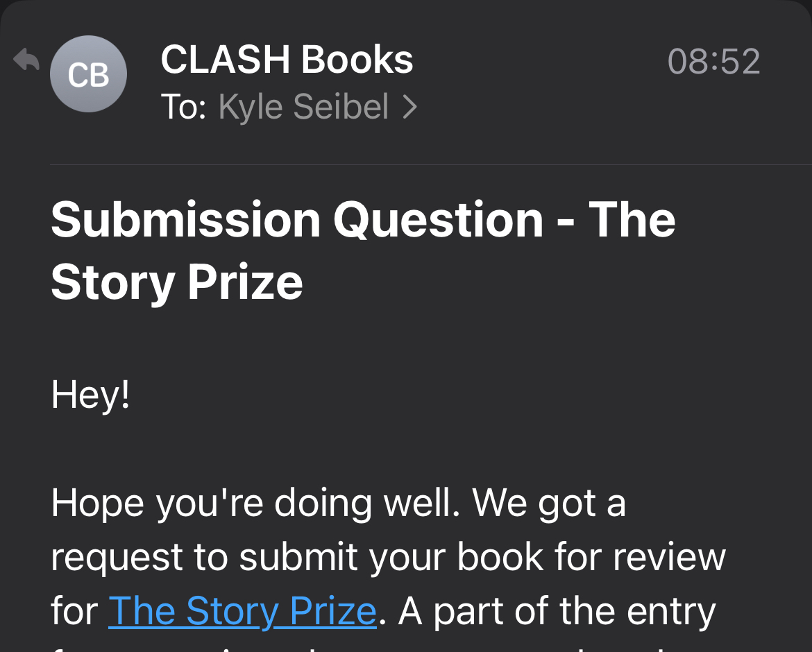Click "Story Prize" in bold subject heading
Image resolution: width=812 pixels, height=652 pixels.
tap(177, 282)
